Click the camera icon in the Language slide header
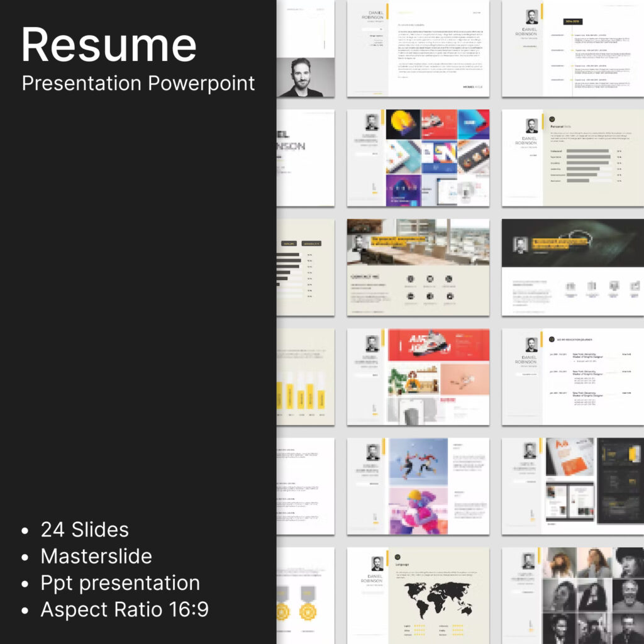This screenshot has height=644, width=644. (397, 557)
